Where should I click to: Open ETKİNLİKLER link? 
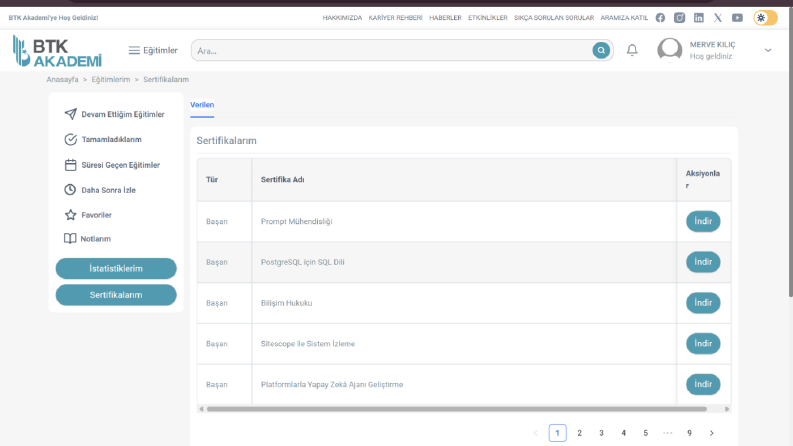pyautogui.click(x=488, y=18)
